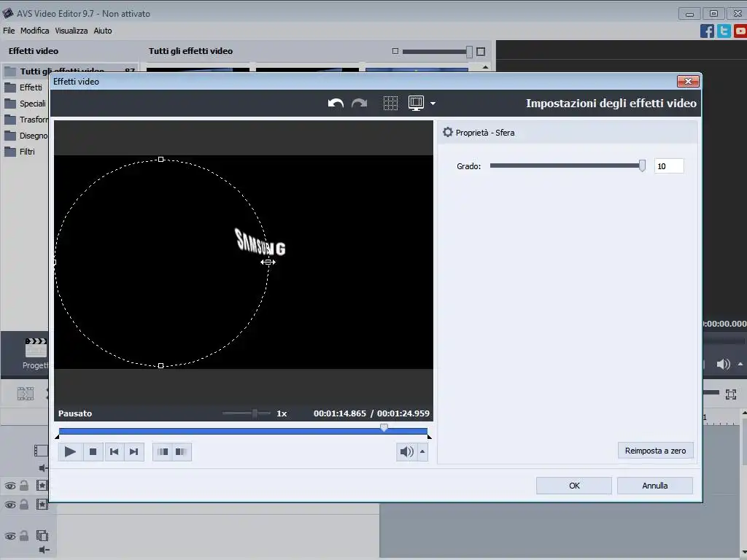747x560 pixels.
Task: Click Reimposta a zero button
Action: click(656, 451)
